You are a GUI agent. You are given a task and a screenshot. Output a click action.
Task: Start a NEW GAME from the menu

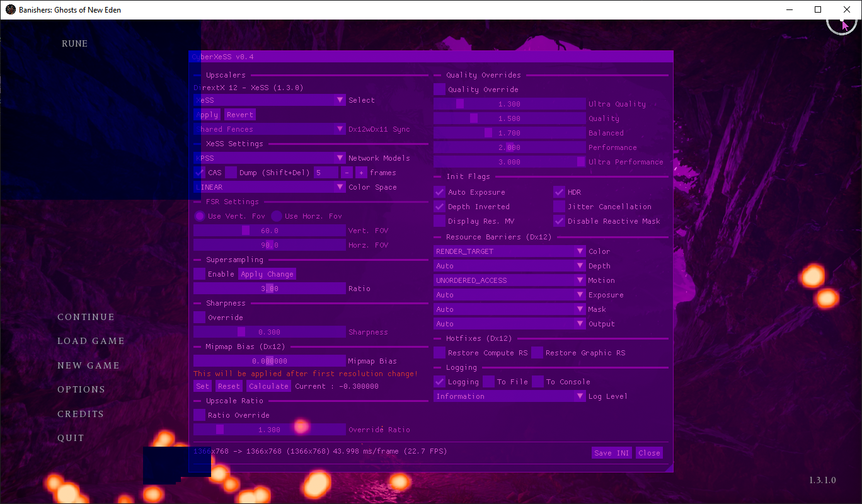pos(88,365)
